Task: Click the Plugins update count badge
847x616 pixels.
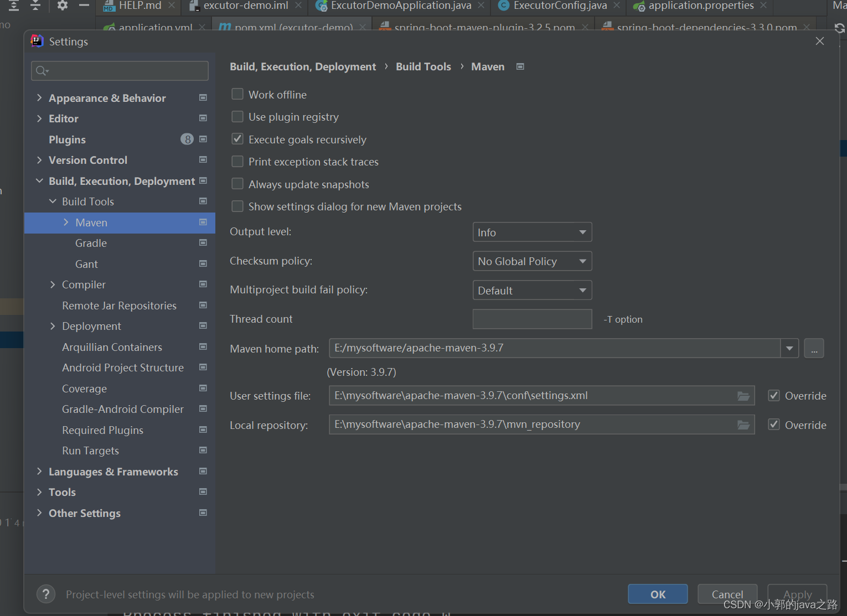Action: [187, 139]
